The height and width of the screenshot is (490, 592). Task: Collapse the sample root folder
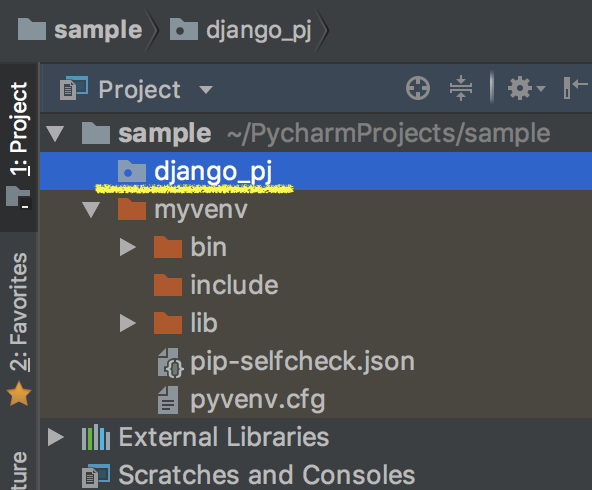[x=55, y=134]
